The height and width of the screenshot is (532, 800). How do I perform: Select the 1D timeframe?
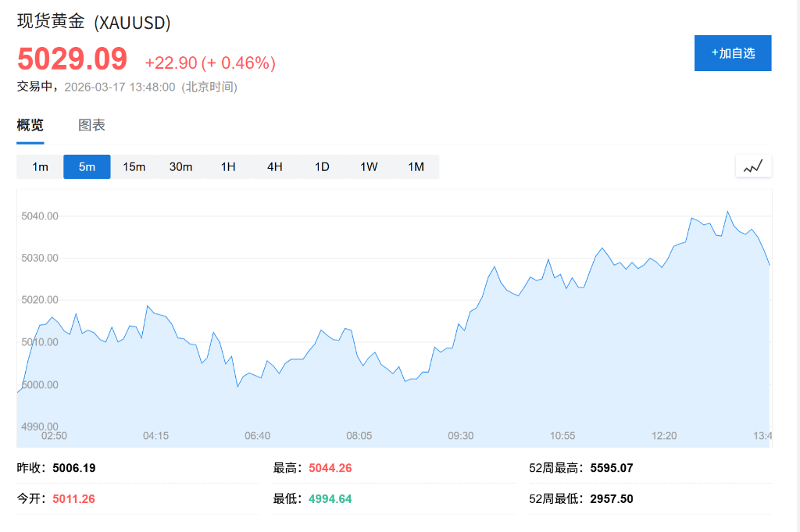point(321,166)
